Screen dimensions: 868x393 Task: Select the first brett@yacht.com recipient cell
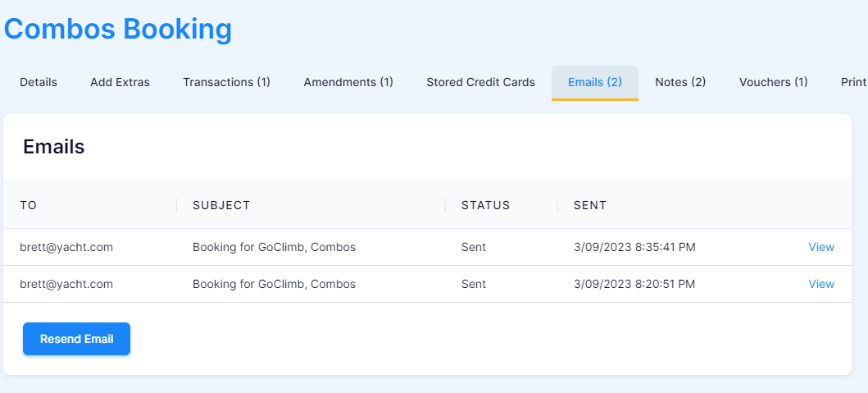pos(66,247)
